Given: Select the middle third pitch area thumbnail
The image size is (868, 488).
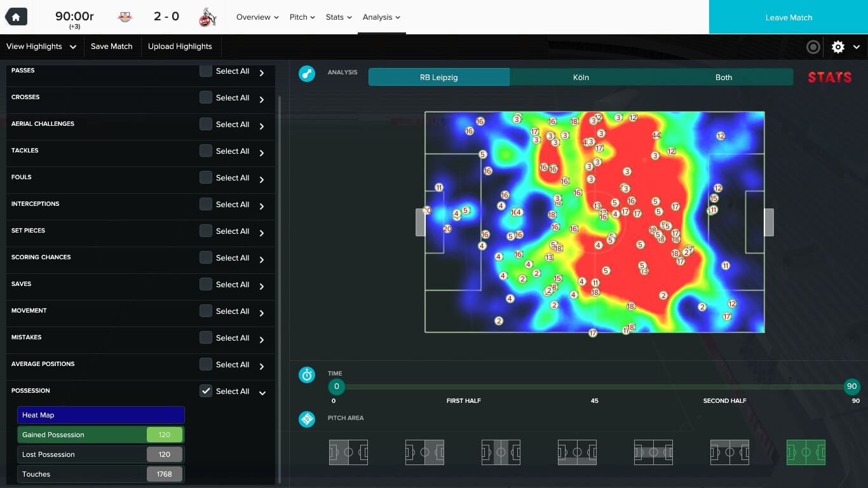Looking at the screenshot, I should click(501, 452).
